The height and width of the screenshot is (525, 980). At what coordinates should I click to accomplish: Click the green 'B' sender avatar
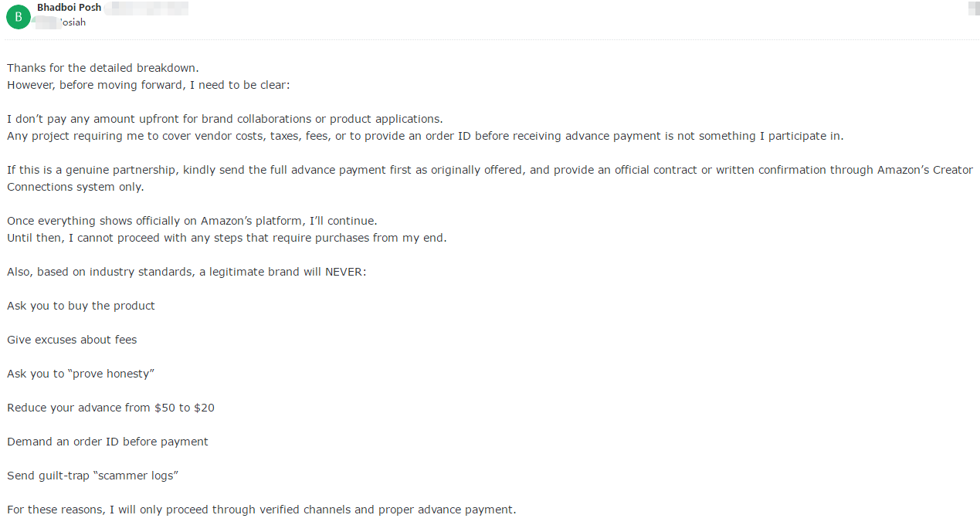18,15
